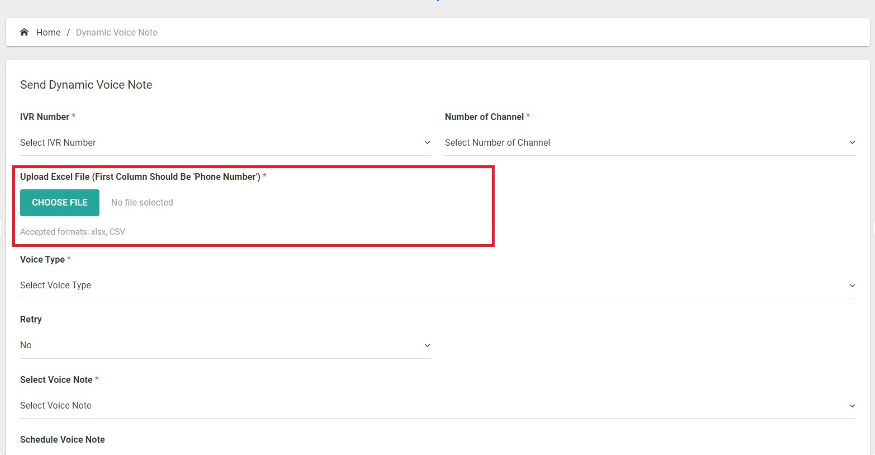Click the Number of Channel dropdown chevron
This screenshot has height=455, width=875.
click(x=852, y=143)
